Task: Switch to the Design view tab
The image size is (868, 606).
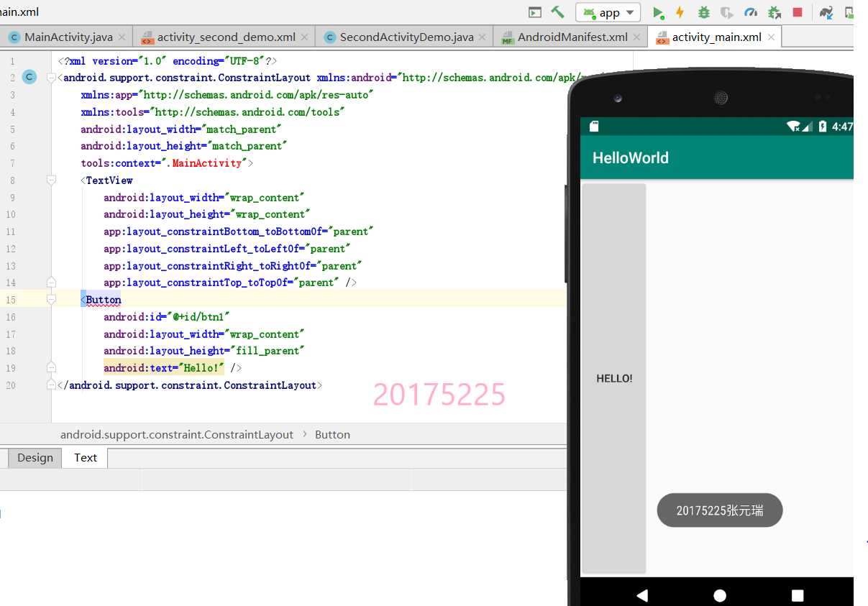Action: coord(35,458)
